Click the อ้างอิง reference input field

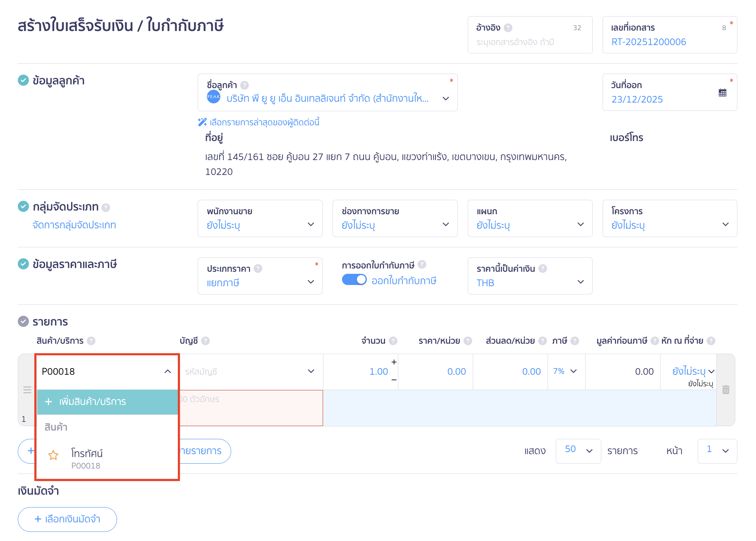[529, 42]
